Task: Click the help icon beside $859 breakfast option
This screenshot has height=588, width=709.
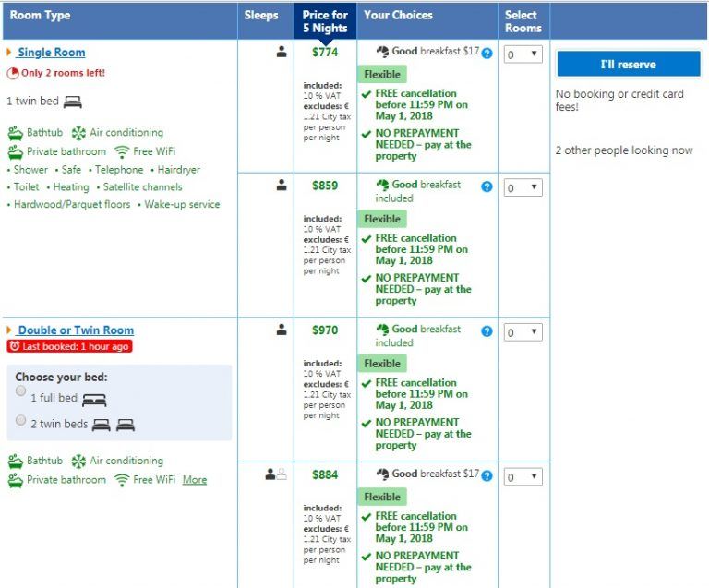Action: coord(487,186)
